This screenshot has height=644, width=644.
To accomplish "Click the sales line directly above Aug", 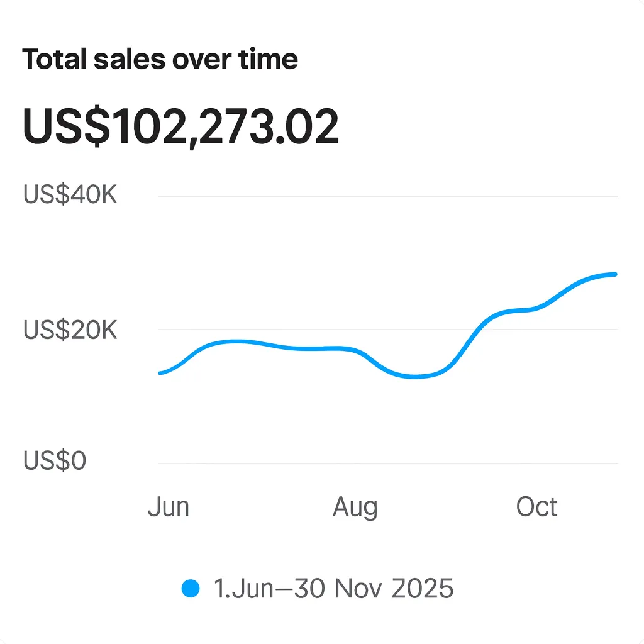I will click(355, 350).
